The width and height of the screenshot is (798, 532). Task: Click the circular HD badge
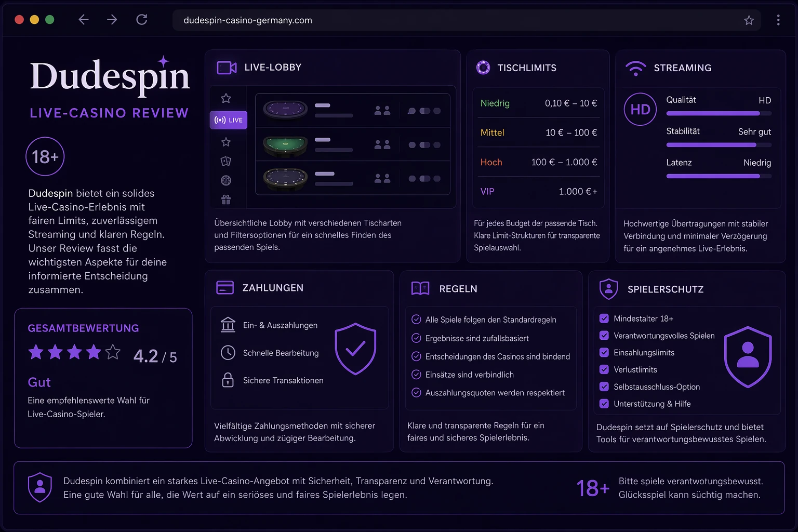[640, 109]
